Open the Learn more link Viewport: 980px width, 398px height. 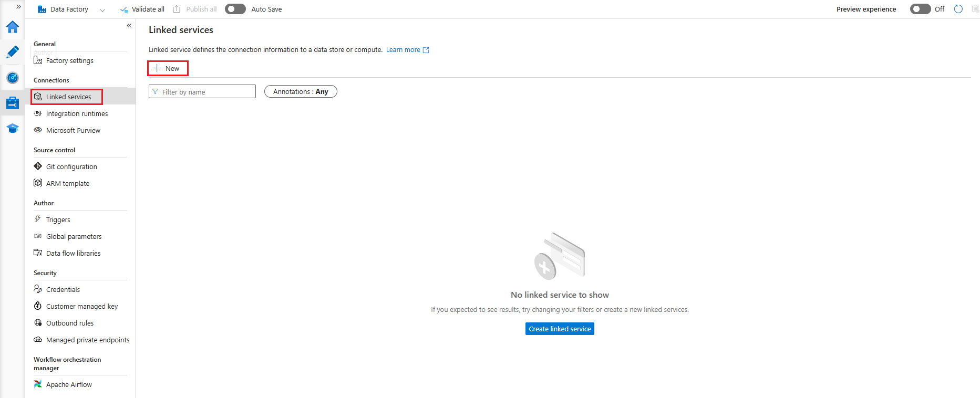403,50
